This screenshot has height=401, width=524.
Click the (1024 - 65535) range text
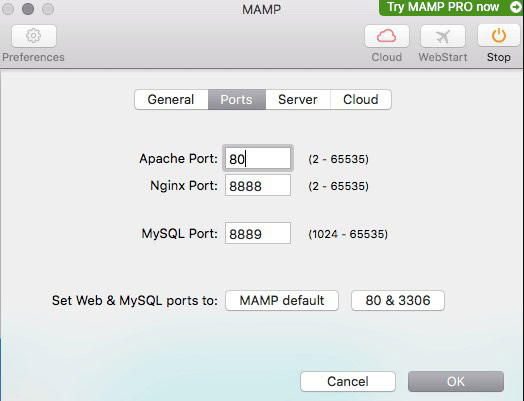[348, 234]
